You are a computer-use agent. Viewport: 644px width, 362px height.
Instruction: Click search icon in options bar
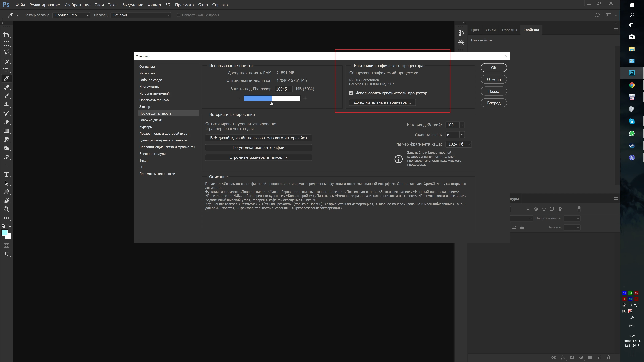(x=597, y=15)
